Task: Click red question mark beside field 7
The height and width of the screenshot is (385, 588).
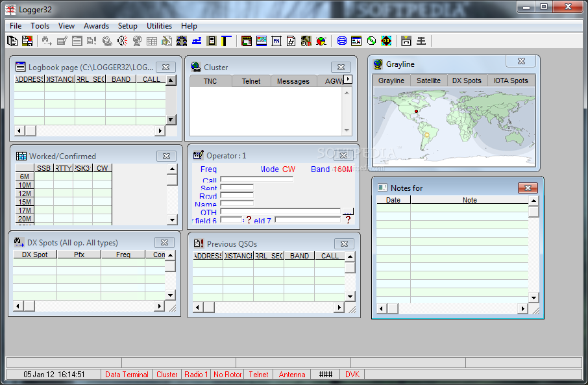Action: click(348, 219)
